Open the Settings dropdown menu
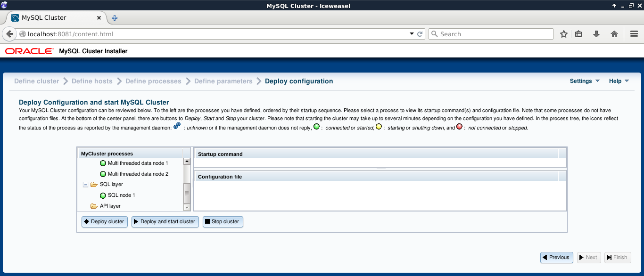This screenshot has width=644, height=276. coord(585,81)
